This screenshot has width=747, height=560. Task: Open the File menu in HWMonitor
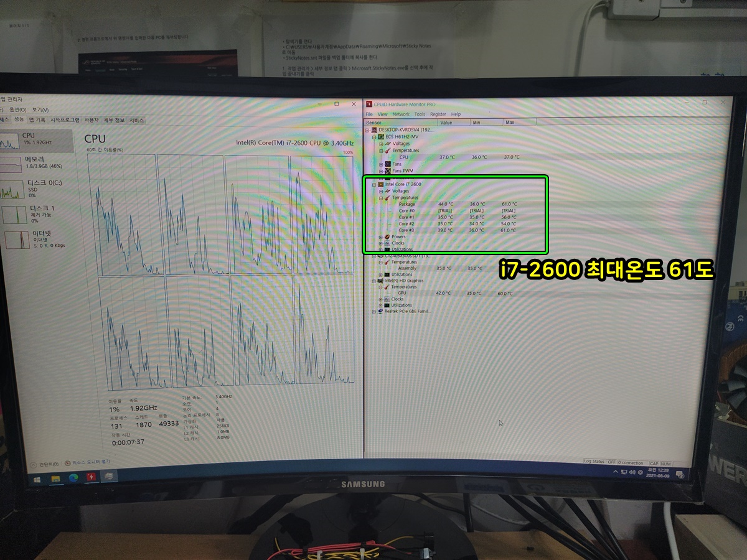click(x=369, y=114)
